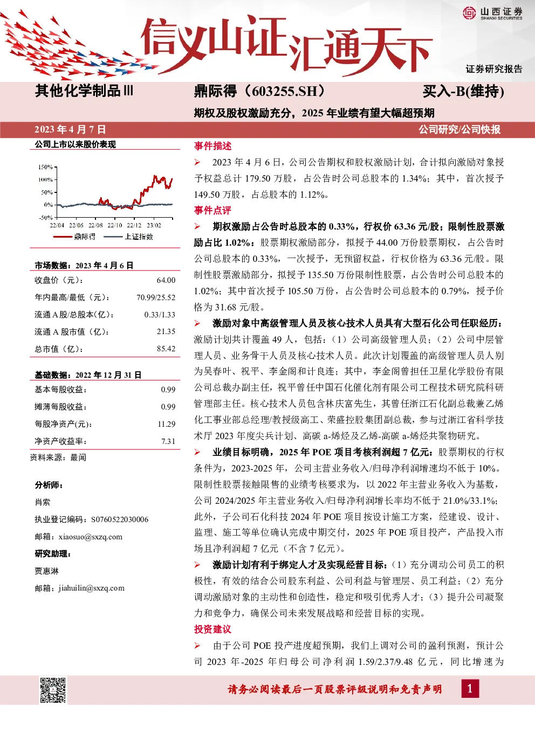Screen dimensions: 535x756
Task: Click the 市场数据 section header
Action: (x=84, y=265)
